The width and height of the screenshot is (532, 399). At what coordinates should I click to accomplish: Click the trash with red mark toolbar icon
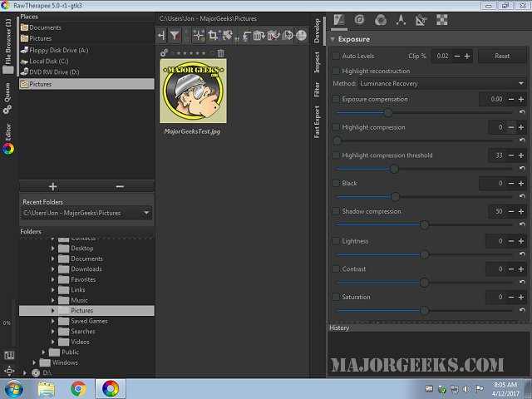coord(273,35)
